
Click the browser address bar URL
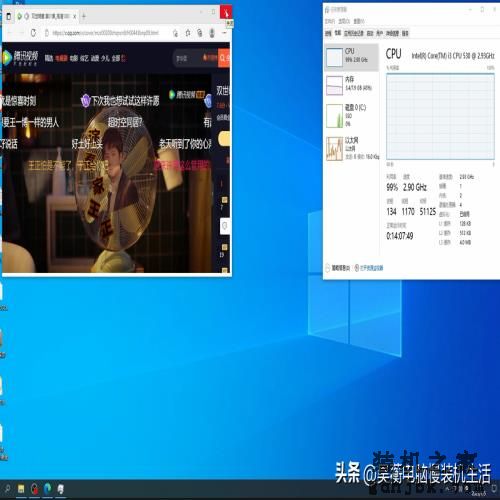pyautogui.click(x=105, y=33)
